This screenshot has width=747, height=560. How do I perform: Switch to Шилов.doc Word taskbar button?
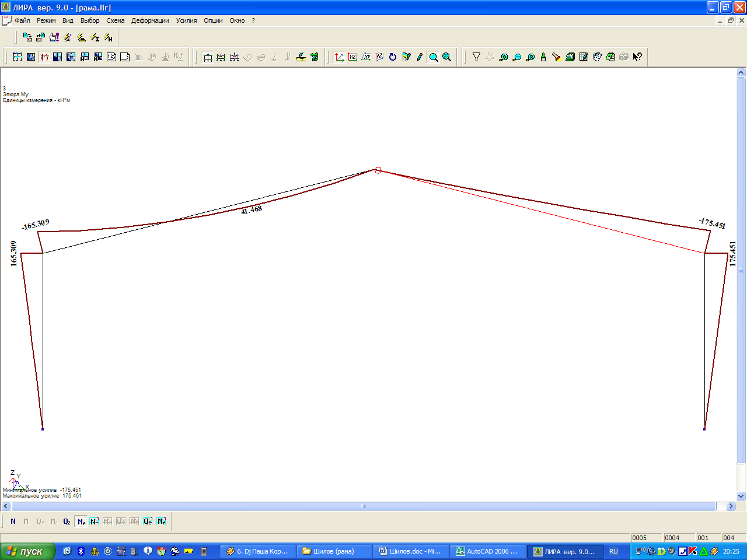tap(410, 551)
